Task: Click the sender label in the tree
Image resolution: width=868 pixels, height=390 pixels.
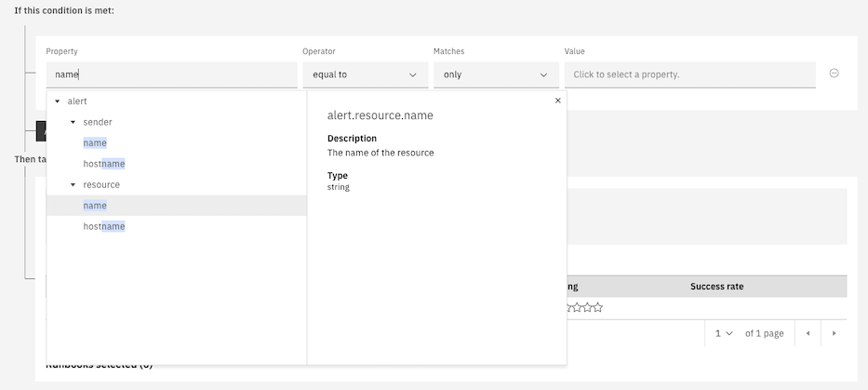Action: pos(98,122)
